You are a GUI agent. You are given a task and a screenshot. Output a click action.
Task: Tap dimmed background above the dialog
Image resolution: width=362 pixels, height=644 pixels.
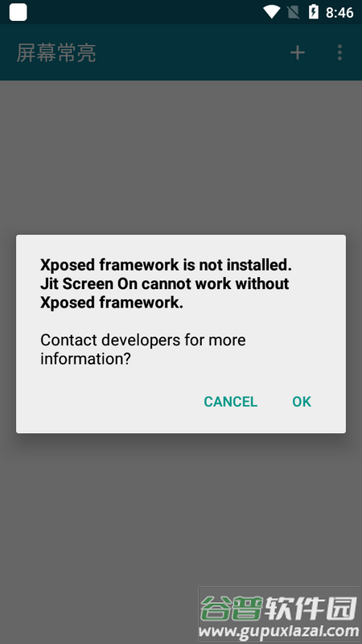click(x=180, y=156)
